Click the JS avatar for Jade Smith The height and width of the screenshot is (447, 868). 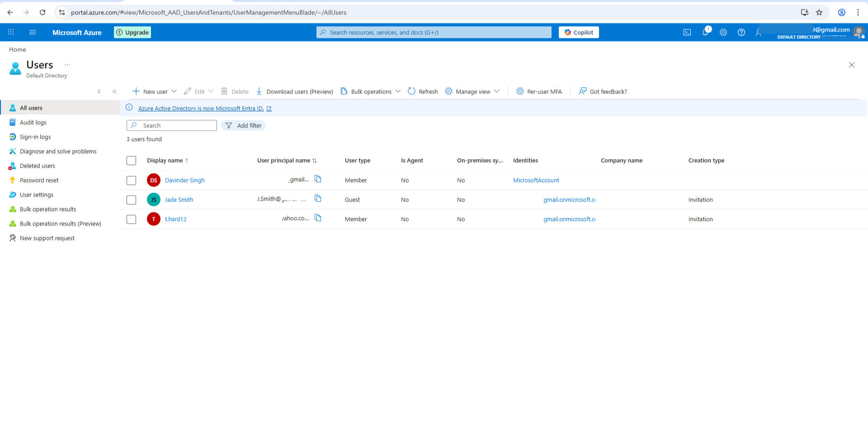coord(154,199)
